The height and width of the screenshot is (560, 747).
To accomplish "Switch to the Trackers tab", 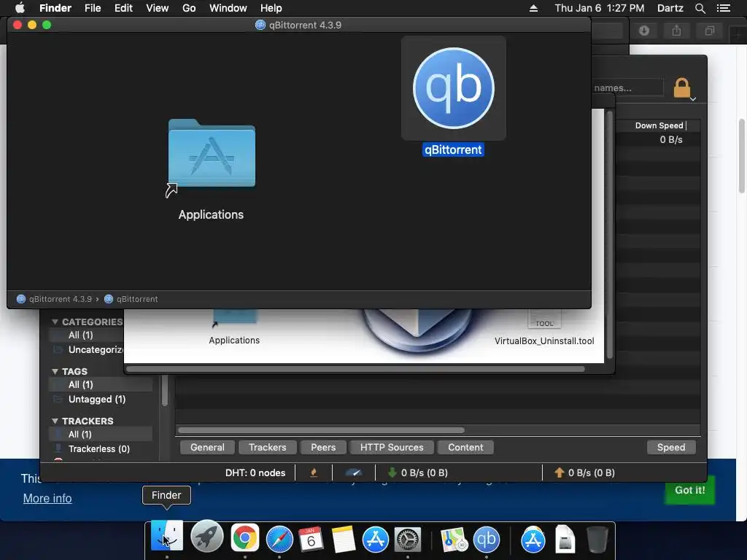I will (267, 447).
